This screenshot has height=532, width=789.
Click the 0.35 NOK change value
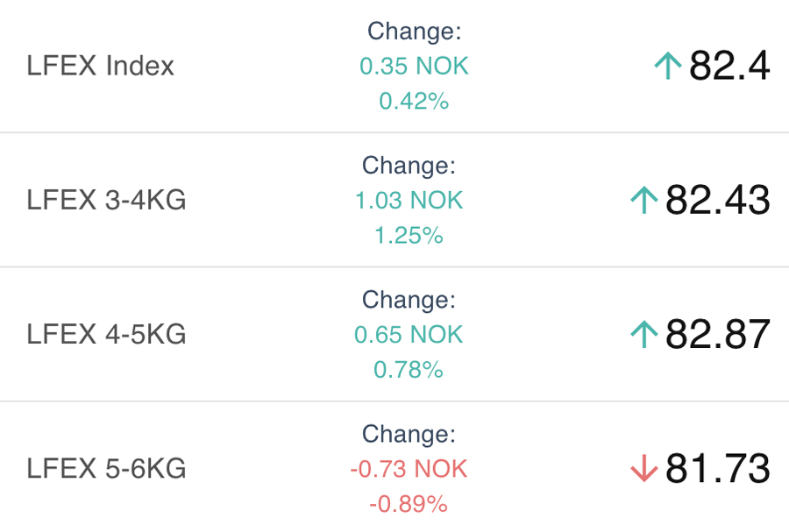coord(414,67)
